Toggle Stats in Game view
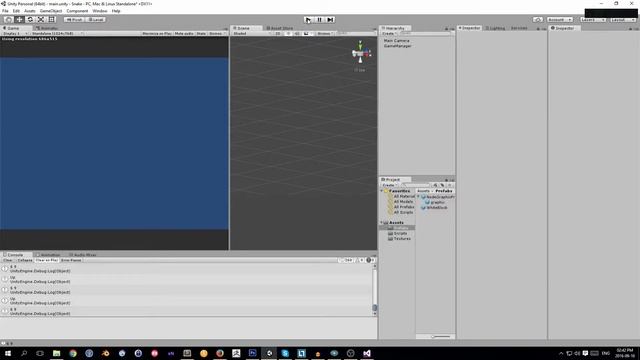 pyautogui.click(x=201, y=33)
